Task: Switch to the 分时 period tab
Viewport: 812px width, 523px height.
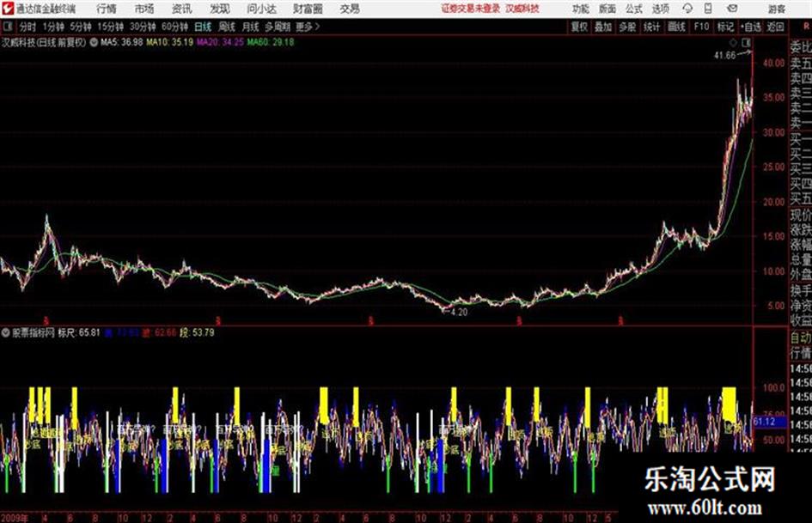Action: (28, 27)
